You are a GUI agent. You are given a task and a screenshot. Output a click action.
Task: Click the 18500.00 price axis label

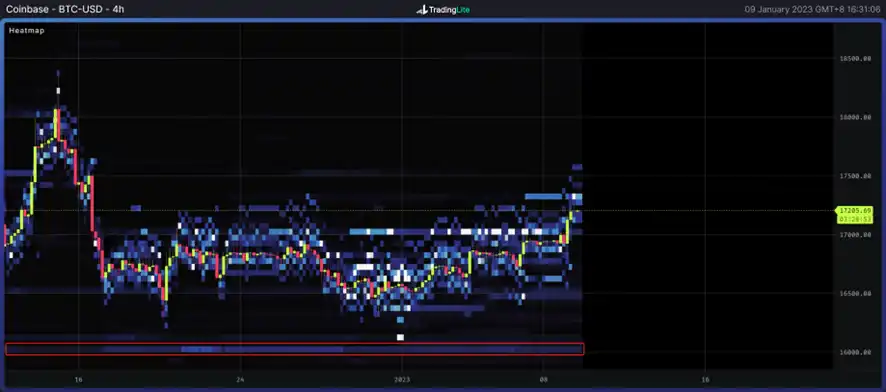(x=854, y=59)
